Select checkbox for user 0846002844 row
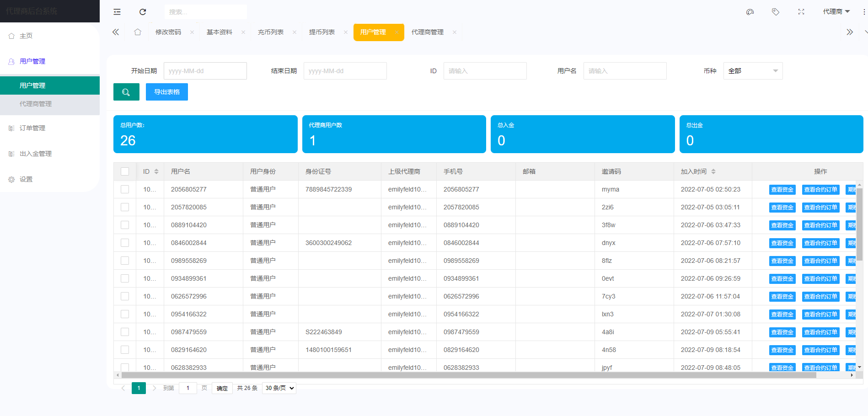This screenshot has height=416, width=868. (125, 243)
